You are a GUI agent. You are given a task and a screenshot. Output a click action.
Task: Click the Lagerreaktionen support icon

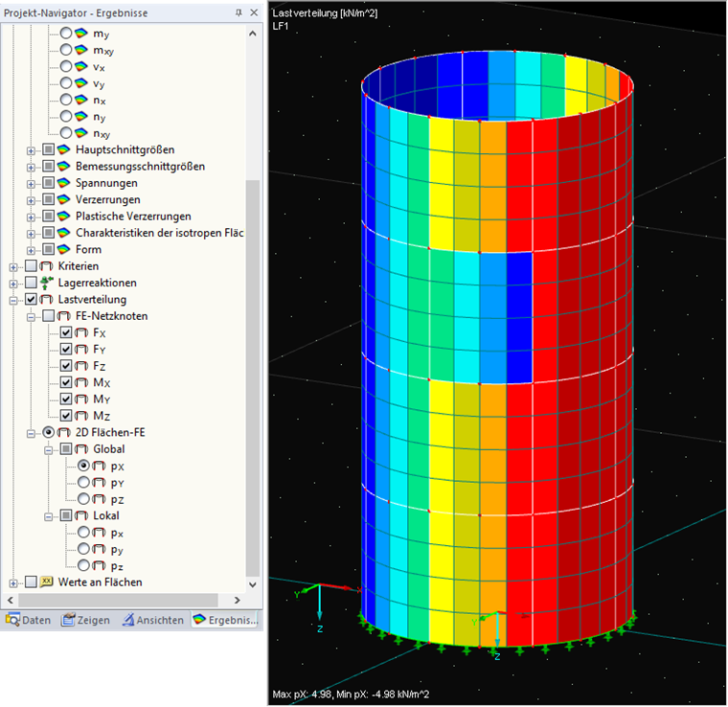pos(48,283)
